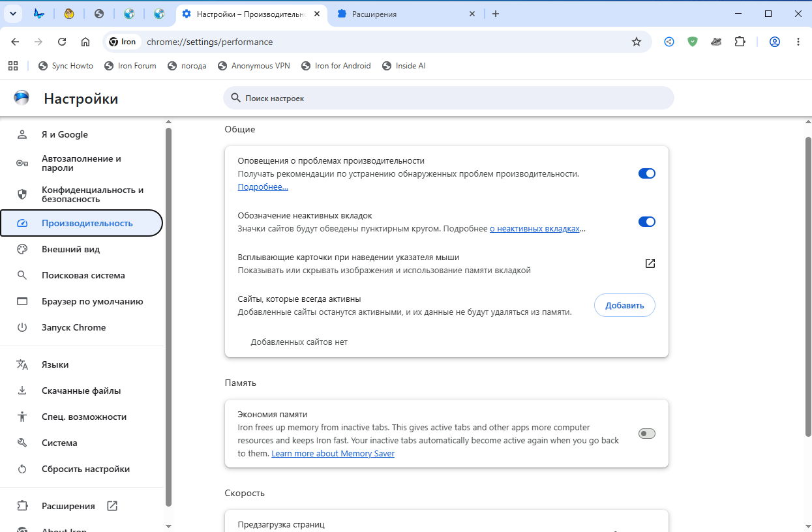Open the Я и Google settings section
Screen dimensions: 812x532
[x=82, y=134]
